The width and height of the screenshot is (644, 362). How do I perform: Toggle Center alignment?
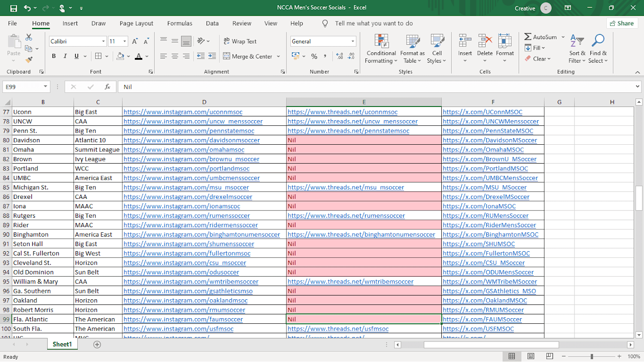tap(175, 56)
